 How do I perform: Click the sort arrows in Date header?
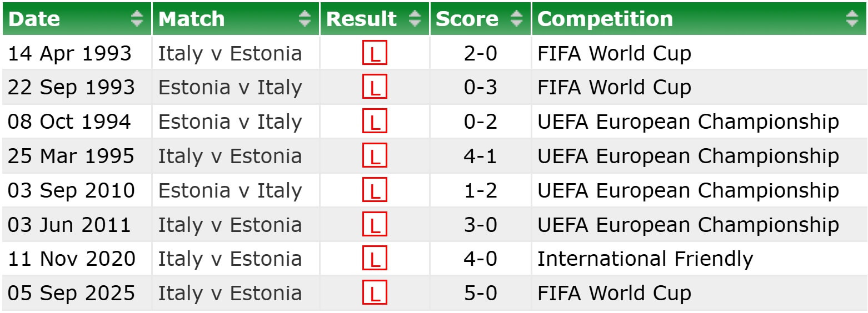click(x=137, y=19)
